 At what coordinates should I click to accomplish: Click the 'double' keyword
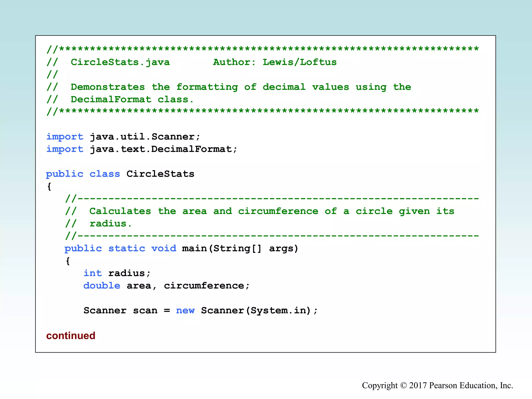[x=102, y=286]
